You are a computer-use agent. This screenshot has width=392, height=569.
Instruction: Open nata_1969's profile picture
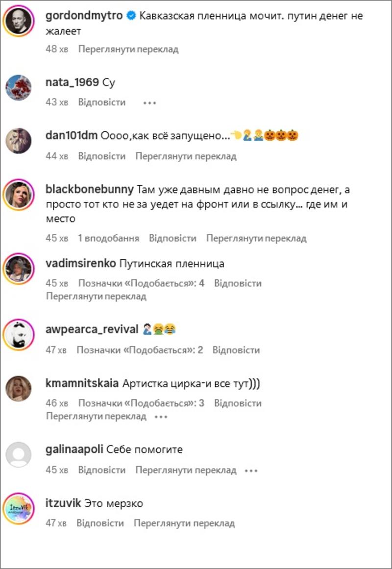(x=19, y=87)
